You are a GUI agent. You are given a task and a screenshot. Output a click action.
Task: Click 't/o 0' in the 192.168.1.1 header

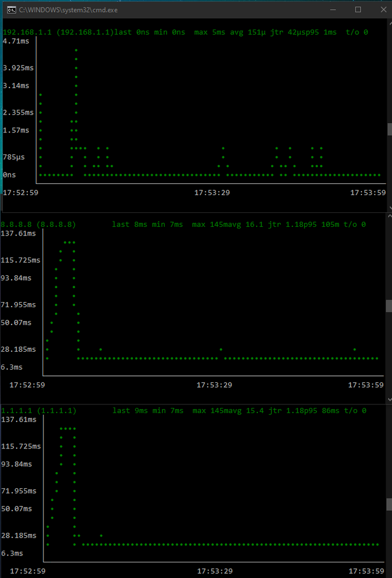pyautogui.click(x=357, y=32)
